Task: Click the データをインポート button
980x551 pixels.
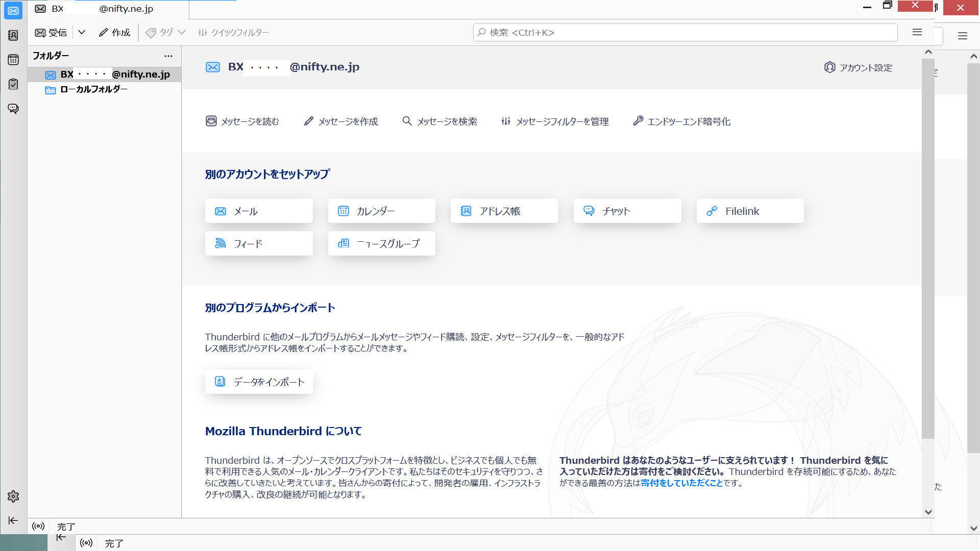Action: point(259,382)
